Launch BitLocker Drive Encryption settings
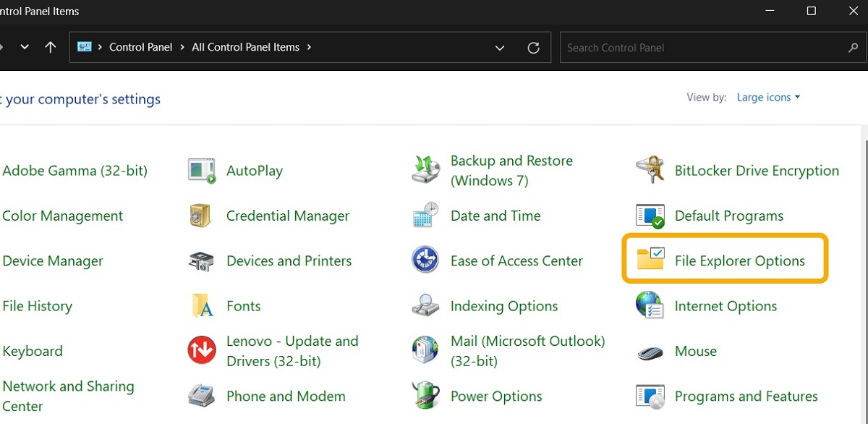Viewport: 868px width, 424px height. coord(757,171)
